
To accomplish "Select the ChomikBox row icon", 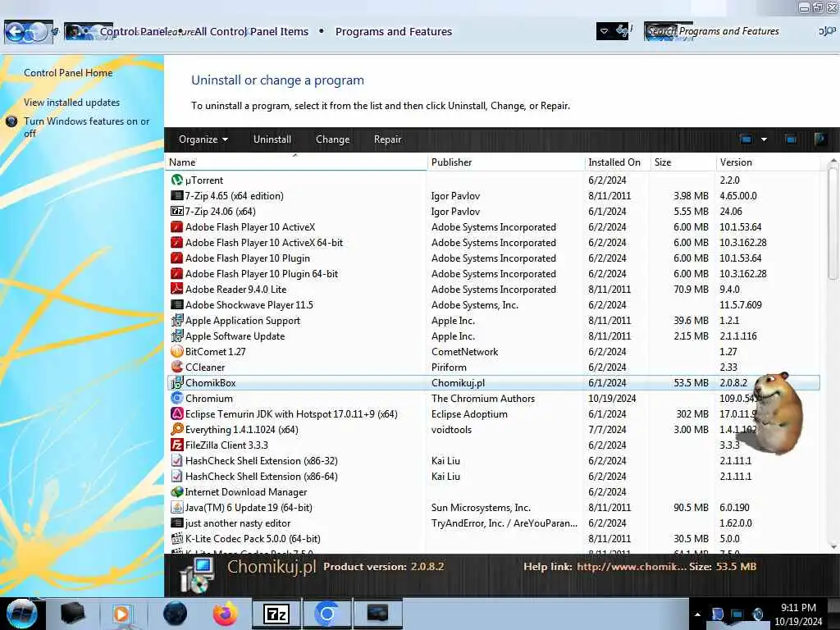I will pos(177,382).
